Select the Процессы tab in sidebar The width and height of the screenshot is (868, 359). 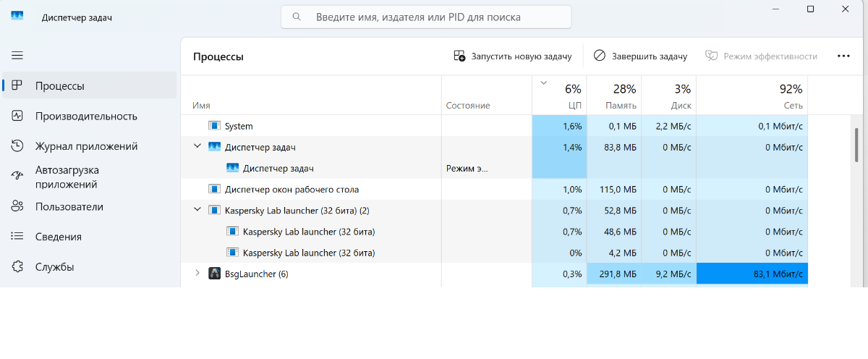[59, 85]
